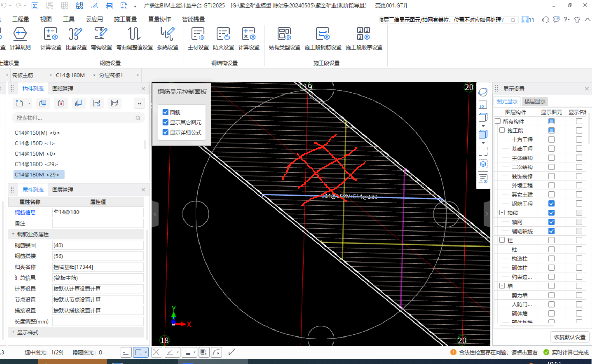Open 结构类型设置 tool
This screenshot has height=364, width=592.
tap(284, 38)
